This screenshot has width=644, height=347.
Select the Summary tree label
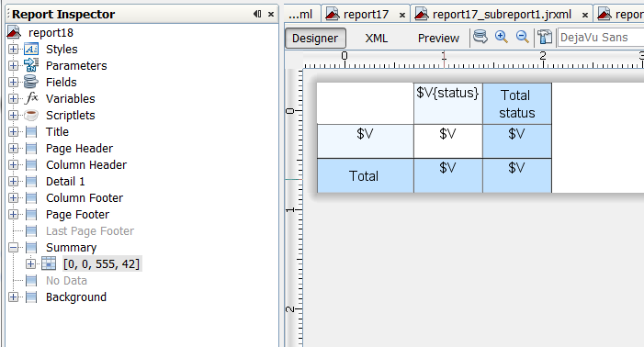coord(71,247)
